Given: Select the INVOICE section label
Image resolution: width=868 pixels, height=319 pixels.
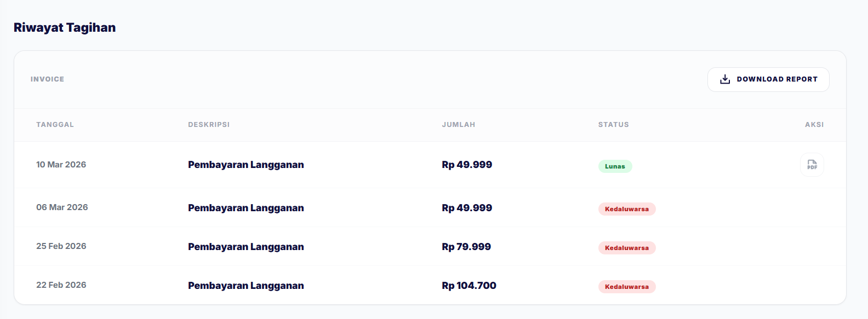Looking at the screenshot, I should pyautogui.click(x=47, y=79).
